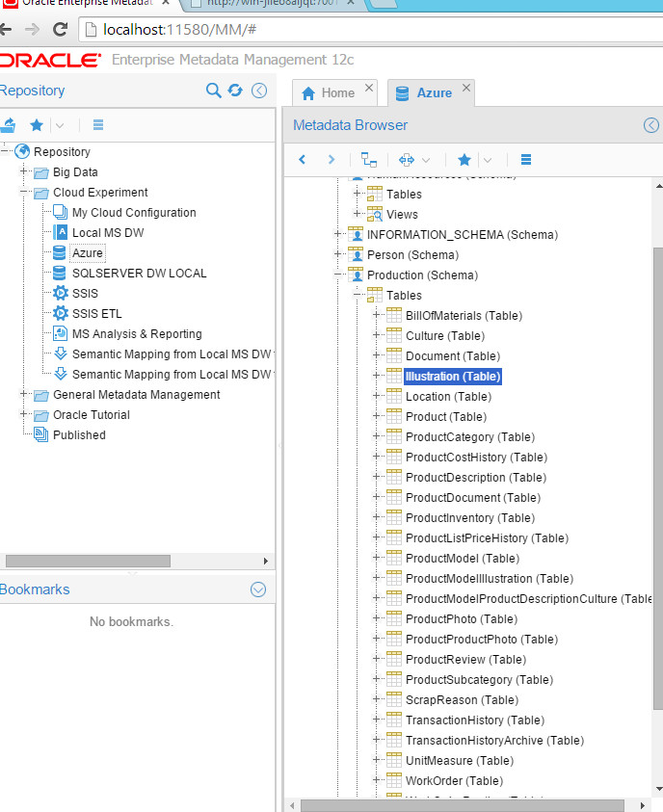663x812 pixels.
Task: Click the star favorites icon in the Repository toolbar
Action: (x=37, y=125)
